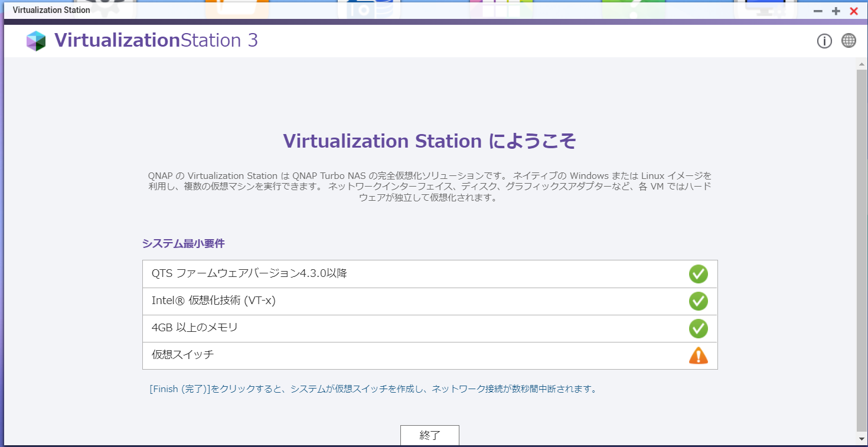Image resolution: width=868 pixels, height=447 pixels.
Task: Click the scrollbar down arrow
Action: pos(861,439)
